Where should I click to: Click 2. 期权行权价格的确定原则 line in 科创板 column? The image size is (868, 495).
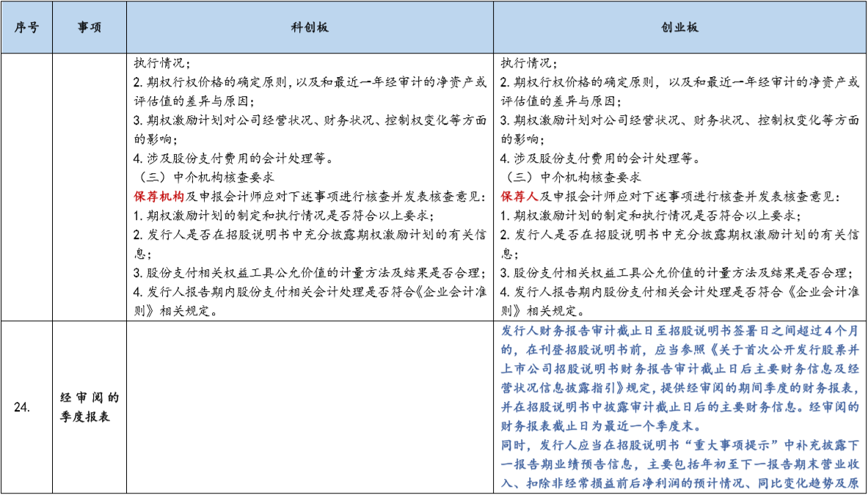[x=310, y=82]
